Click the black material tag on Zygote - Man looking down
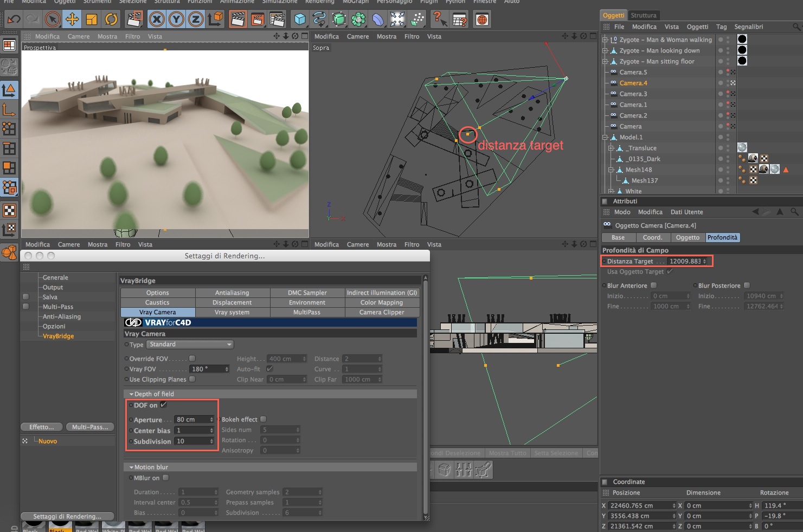Screen dimensions: 803x532 click(x=742, y=50)
